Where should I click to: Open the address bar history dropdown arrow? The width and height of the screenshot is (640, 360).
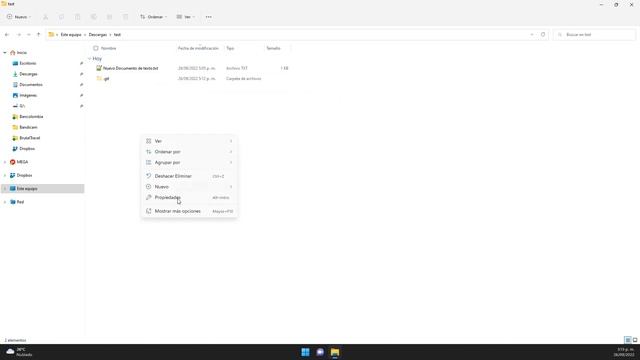point(532,35)
